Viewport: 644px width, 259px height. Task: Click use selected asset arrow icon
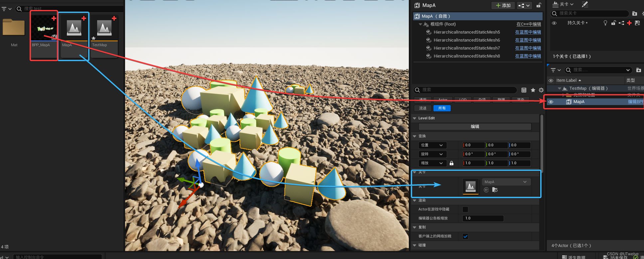coord(486,190)
